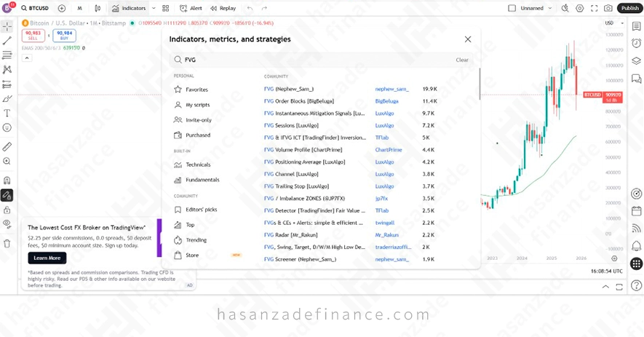The image size is (644, 337).
Task: Open the Store category
Action: pyautogui.click(x=187, y=255)
